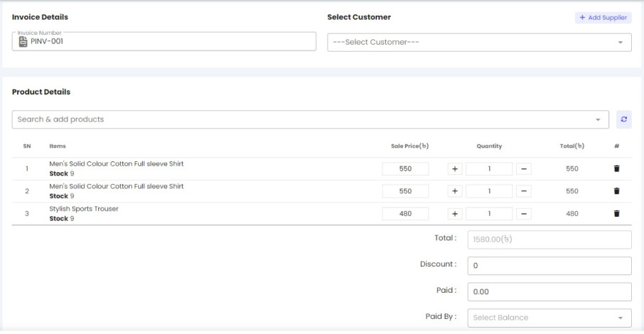Image resolution: width=644 pixels, height=334 pixels.
Task: Decrease quantity for Stylish Sports Trouser
Action: tap(524, 214)
